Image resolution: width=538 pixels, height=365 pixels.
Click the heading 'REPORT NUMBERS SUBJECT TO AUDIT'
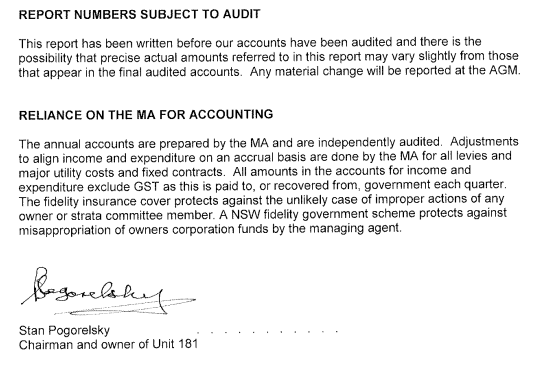click(x=139, y=14)
